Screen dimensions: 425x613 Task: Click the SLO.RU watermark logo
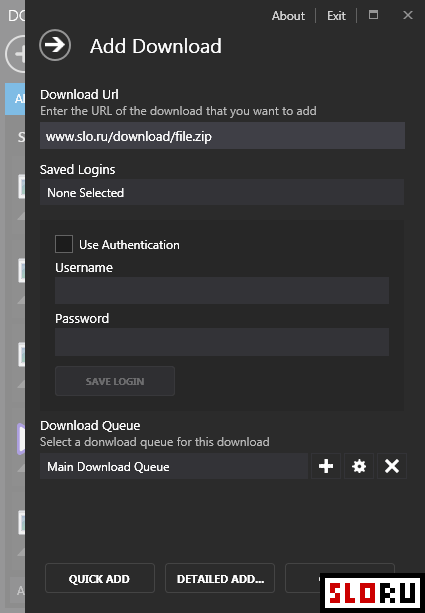(372, 592)
